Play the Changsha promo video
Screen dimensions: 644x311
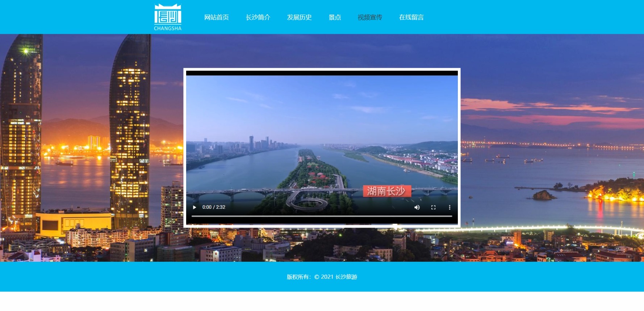click(x=195, y=207)
